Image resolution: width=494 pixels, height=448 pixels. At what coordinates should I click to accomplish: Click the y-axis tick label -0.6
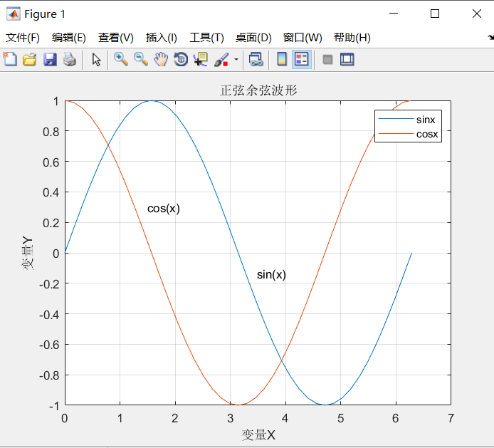[x=49, y=345]
